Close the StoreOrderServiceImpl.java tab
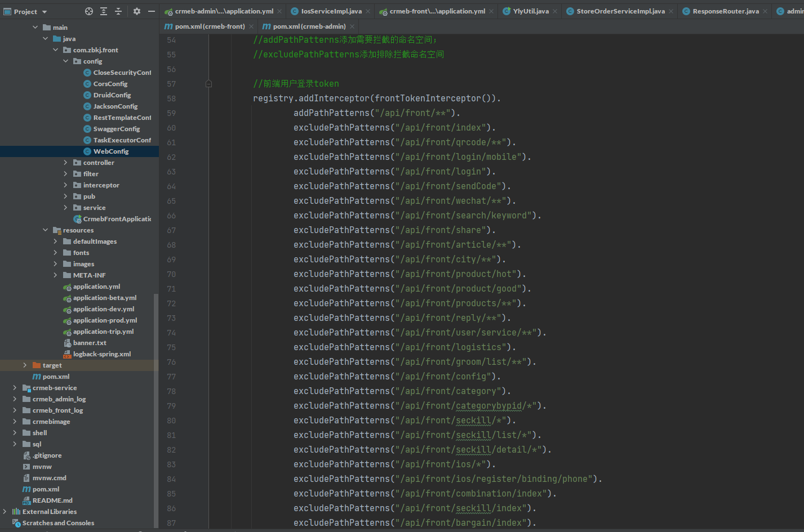 pos(671,11)
